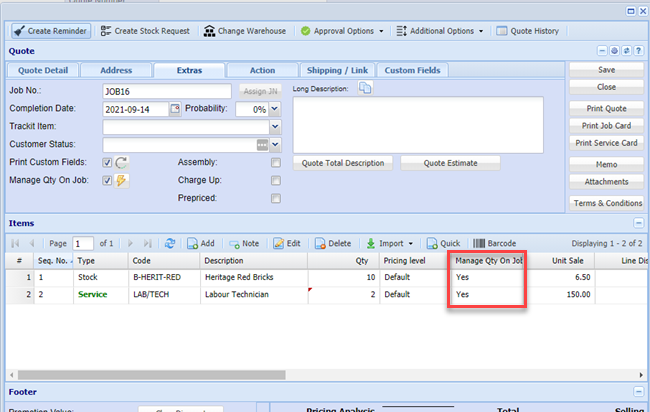The image size is (650, 412).
Task: Tick the Charge Up checkbox
Action: [276, 181]
